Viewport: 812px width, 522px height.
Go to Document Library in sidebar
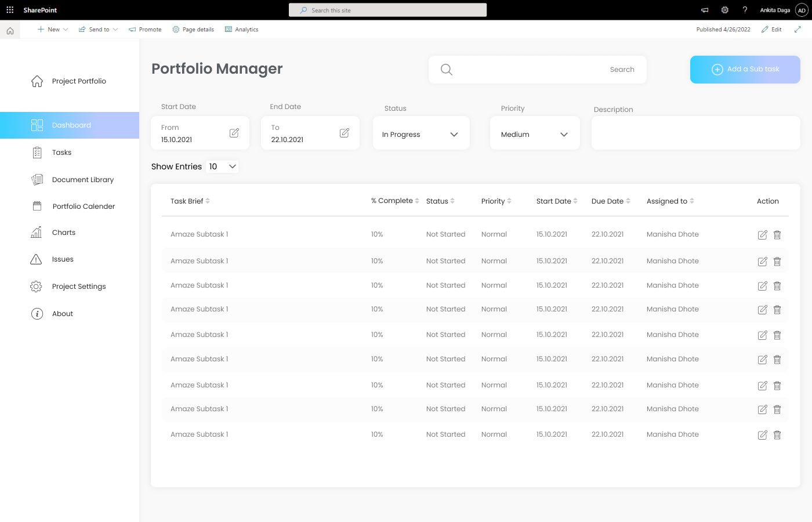coord(82,180)
